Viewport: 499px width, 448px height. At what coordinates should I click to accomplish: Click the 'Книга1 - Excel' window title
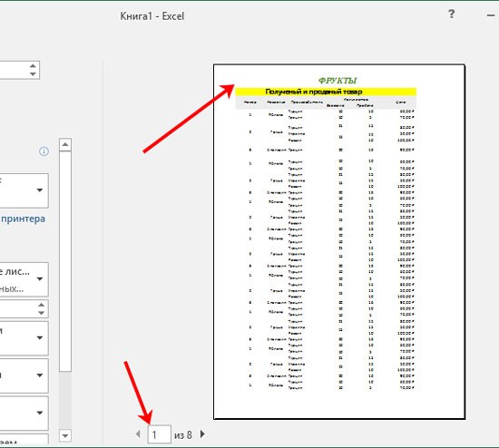coord(152,16)
